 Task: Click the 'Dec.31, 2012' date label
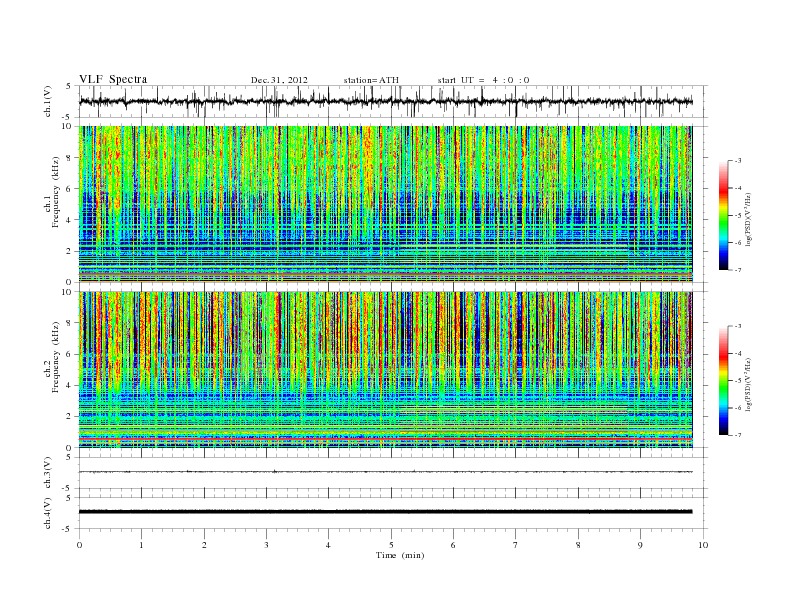click(x=279, y=80)
